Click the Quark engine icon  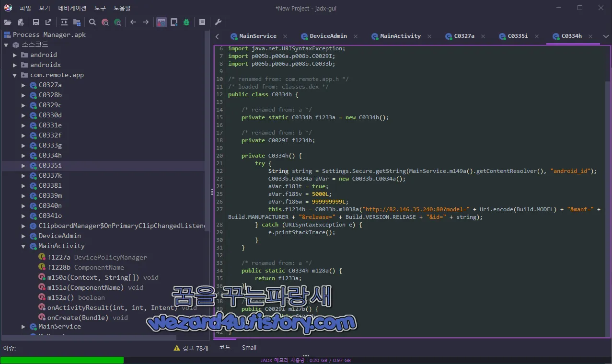click(x=174, y=22)
